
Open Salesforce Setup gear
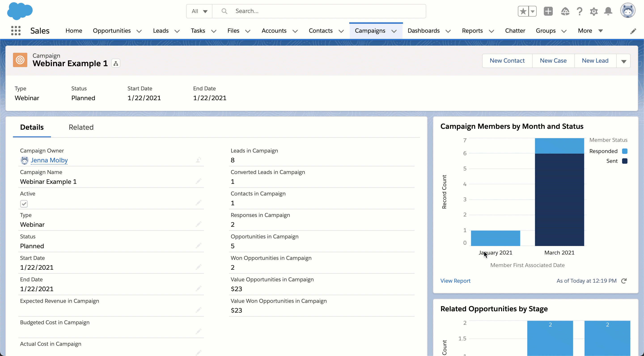pyautogui.click(x=594, y=11)
